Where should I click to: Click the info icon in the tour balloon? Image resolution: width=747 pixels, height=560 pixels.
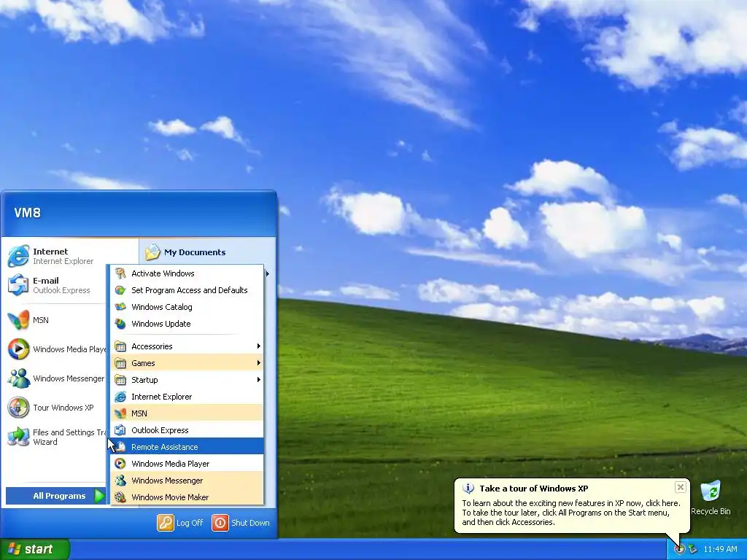point(469,488)
